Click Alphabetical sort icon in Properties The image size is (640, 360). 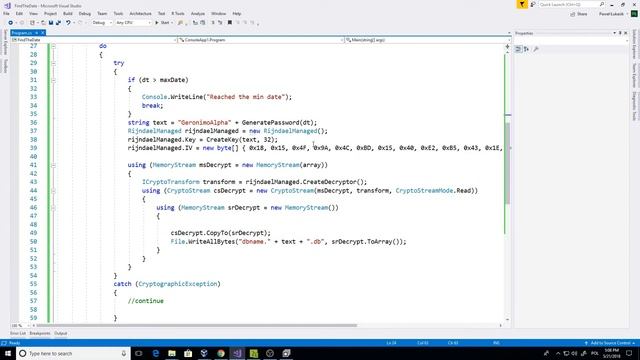tap(527, 49)
